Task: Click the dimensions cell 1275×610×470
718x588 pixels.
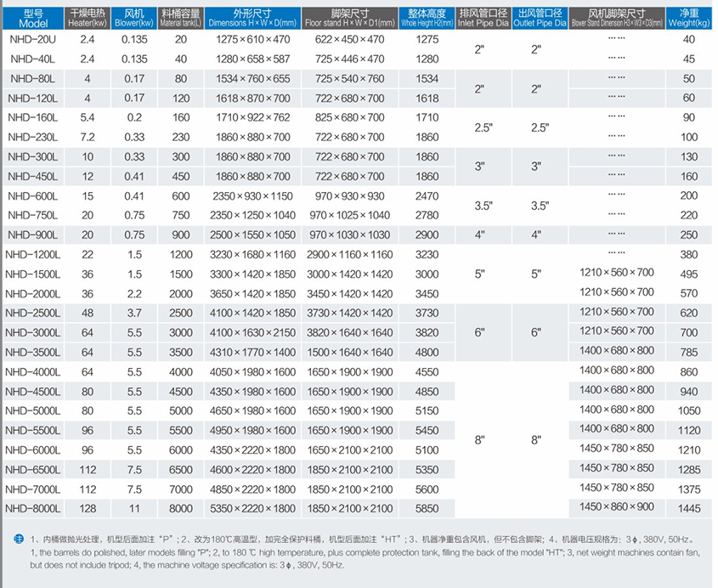Action: tap(253, 40)
